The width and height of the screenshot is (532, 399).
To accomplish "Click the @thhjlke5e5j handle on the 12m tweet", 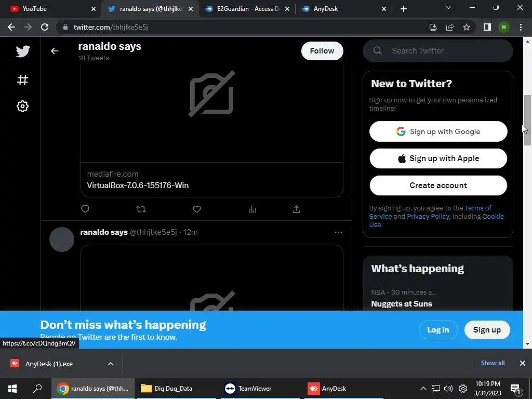I will pyautogui.click(x=153, y=232).
